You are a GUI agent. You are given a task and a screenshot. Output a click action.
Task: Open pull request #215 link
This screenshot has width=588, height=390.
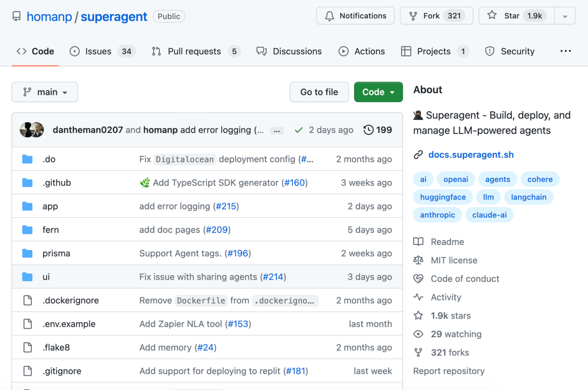pyautogui.click(x=226, y=206)
